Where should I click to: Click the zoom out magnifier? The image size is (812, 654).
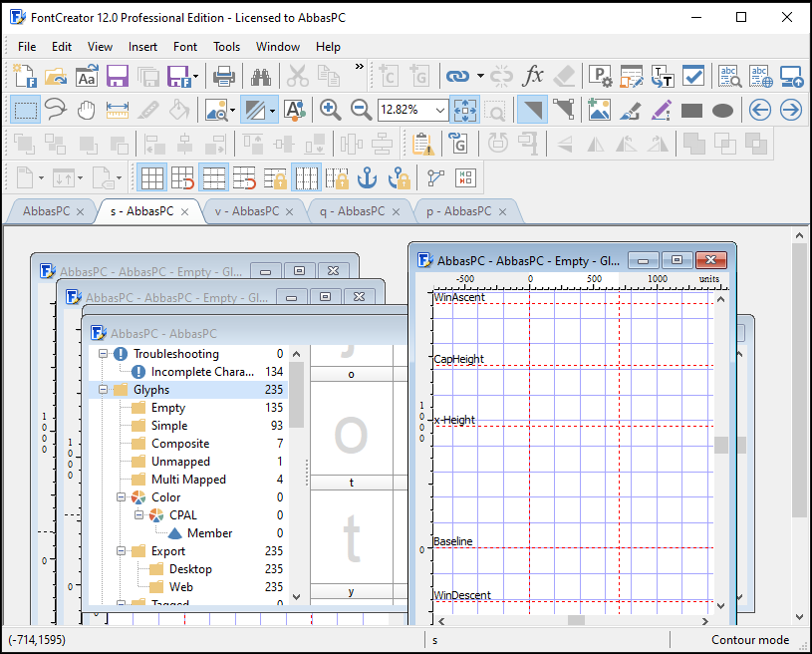tap(361, 110)
